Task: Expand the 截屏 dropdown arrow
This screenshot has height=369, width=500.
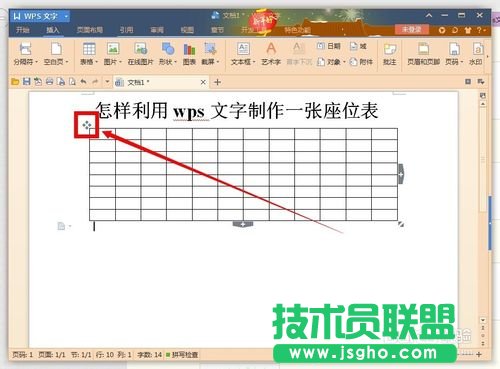Action: [218, 62]
